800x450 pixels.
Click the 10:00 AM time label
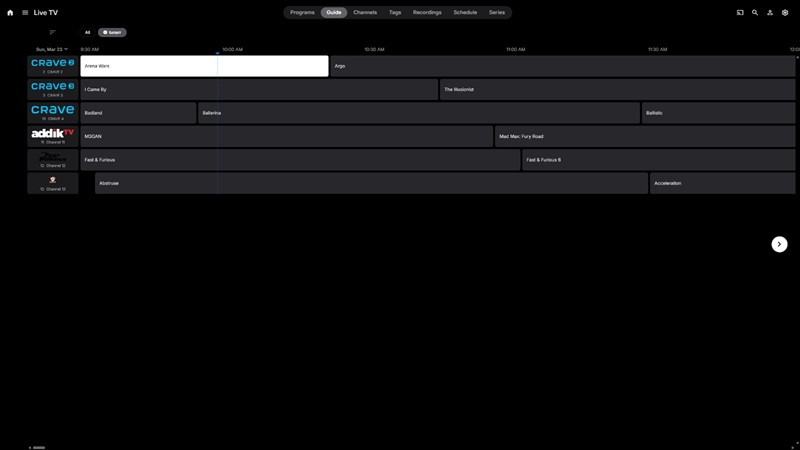coord(232,49)
